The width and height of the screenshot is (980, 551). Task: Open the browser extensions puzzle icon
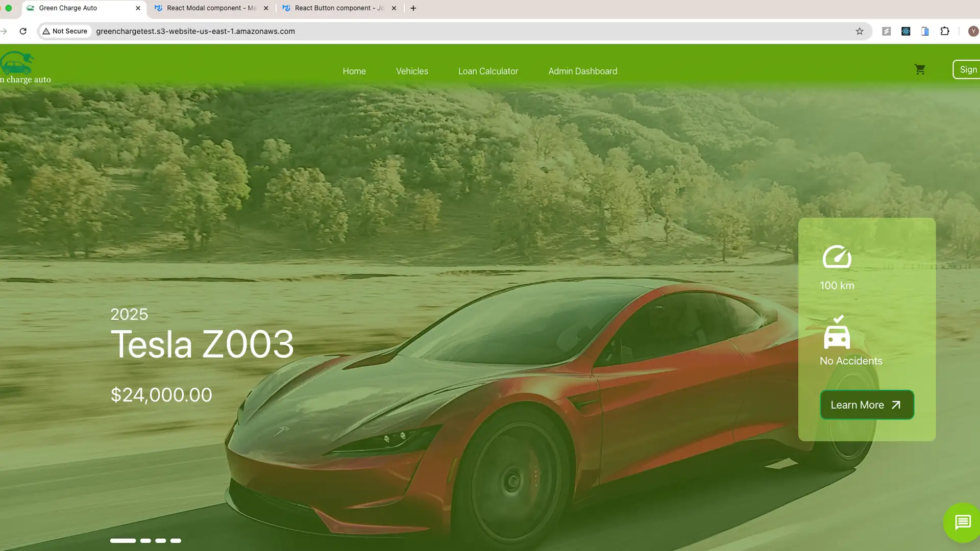point(945,31)
